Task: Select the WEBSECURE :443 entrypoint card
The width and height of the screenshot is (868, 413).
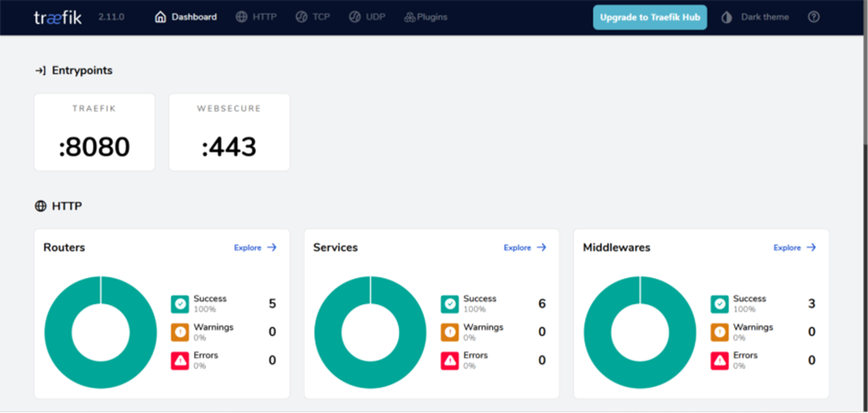Action: click(x=229, y=132)
